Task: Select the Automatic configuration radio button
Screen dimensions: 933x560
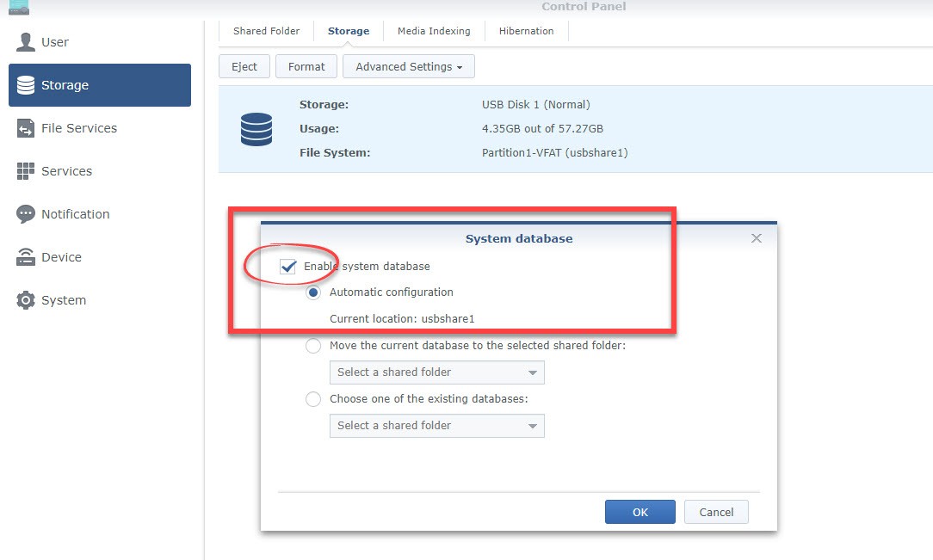Action: pyautogui.click(x=314, y=292)
